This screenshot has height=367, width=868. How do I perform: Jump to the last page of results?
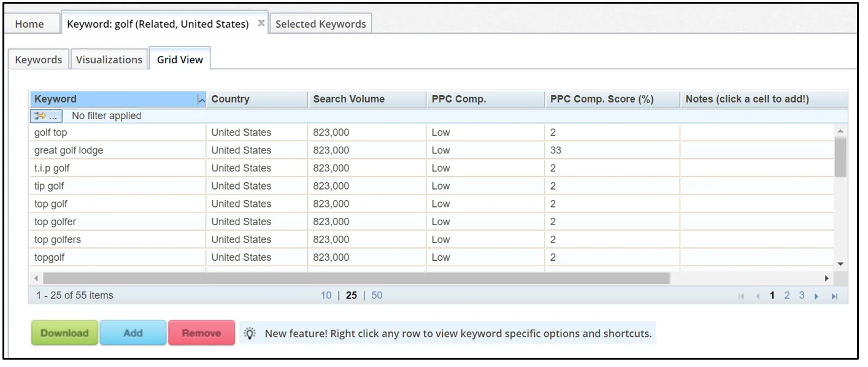click(834, 296)
